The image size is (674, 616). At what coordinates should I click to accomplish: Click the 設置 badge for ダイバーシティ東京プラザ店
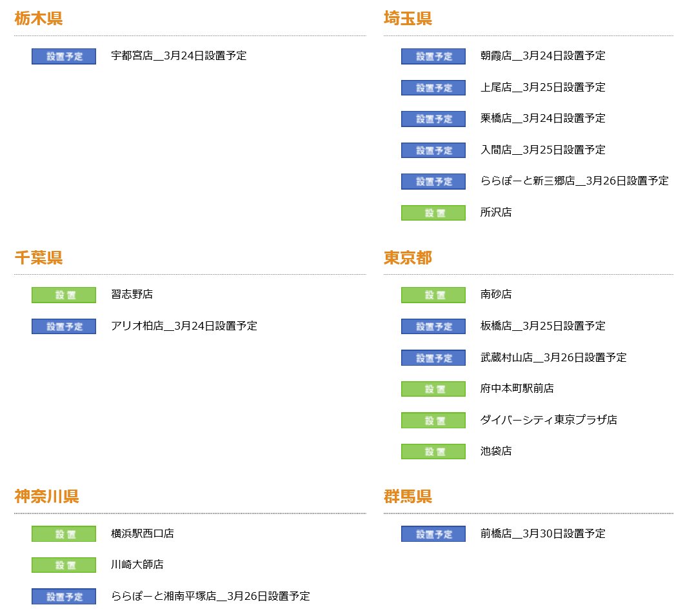(x=433, y=420)
